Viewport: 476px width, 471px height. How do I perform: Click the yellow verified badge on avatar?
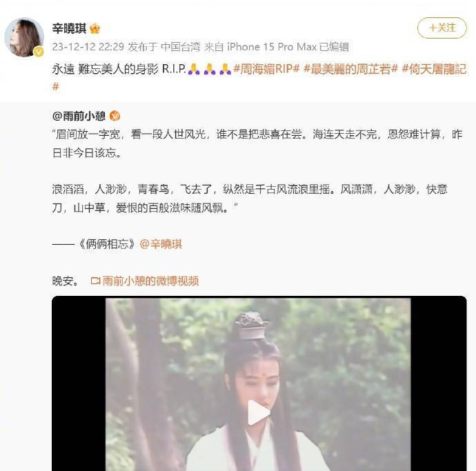[x=39, y=52]
